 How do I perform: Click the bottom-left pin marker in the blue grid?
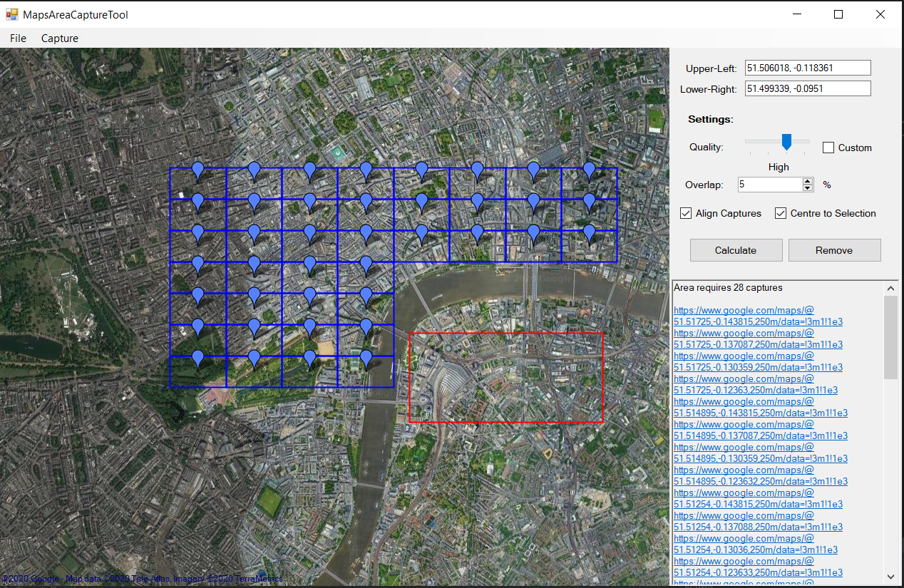pyautogui.click(x=198, y=359)
